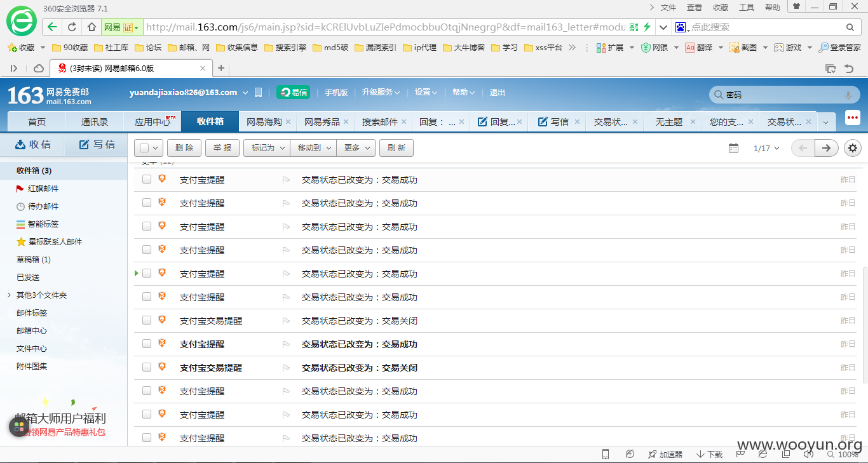Click 写信 compose button in sidebar
This screenshot has width=868, height=463.
(x=97, y=145)
